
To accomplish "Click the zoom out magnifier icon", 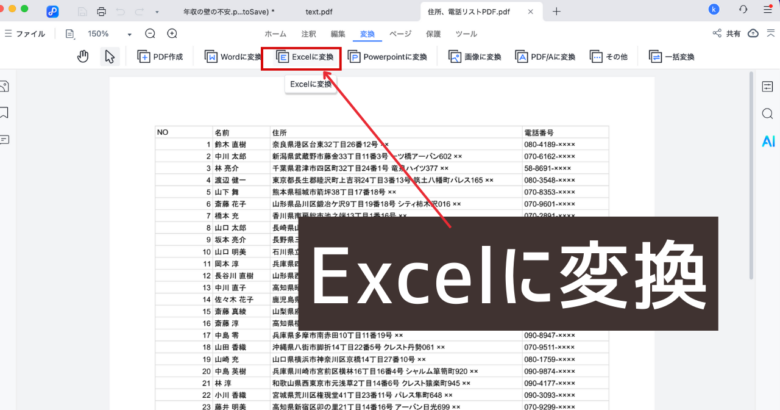I will click(x=149, y=33).
